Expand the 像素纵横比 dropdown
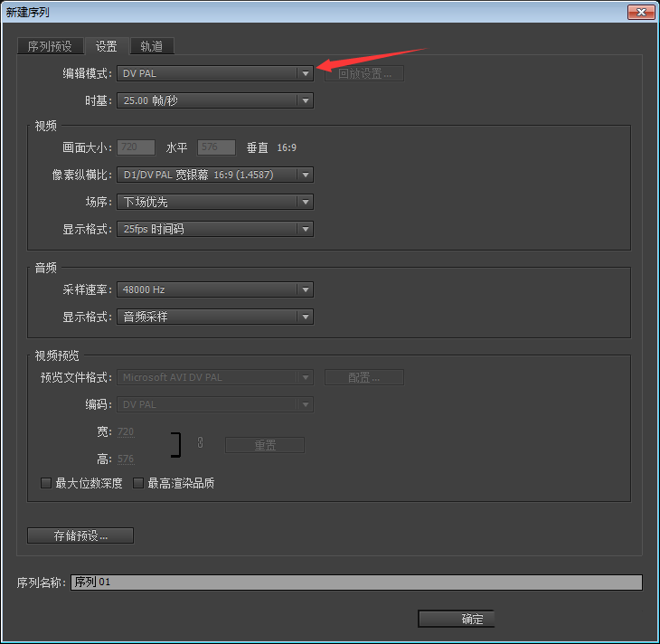 click(214, 175)
